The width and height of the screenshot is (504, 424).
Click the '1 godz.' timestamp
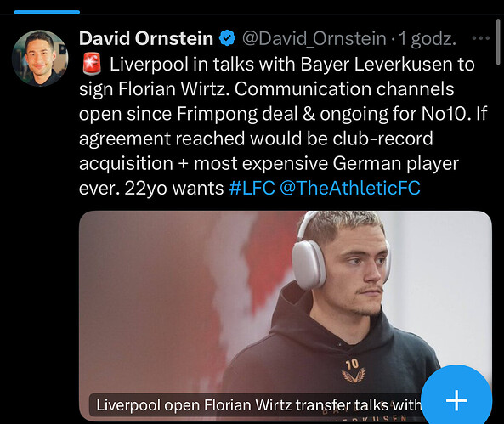428,39
